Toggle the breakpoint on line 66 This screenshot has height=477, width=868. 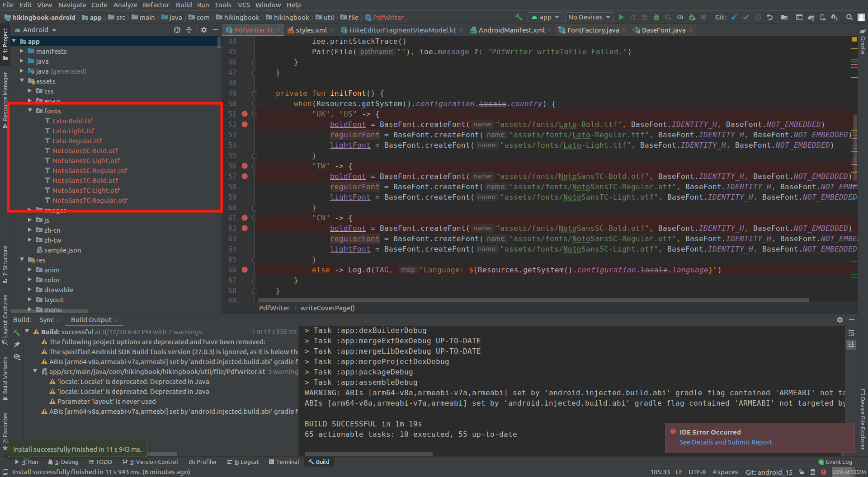click(245, 270)
